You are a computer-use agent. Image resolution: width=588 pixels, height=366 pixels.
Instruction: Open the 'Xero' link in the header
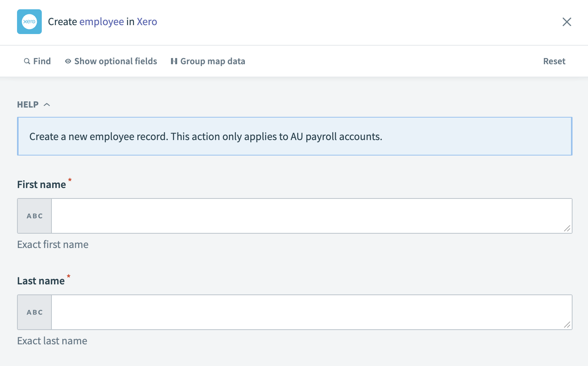[x=147, y=22]
